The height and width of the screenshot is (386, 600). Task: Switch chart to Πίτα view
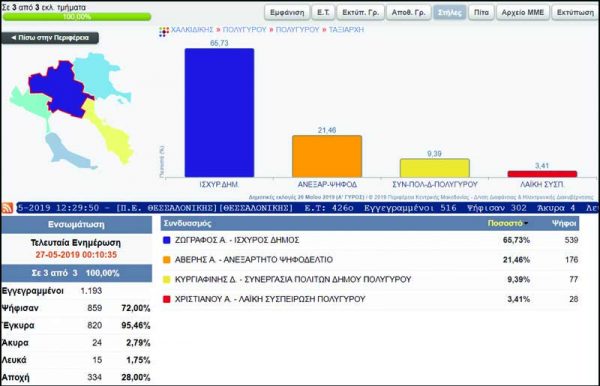pos(481,12)
